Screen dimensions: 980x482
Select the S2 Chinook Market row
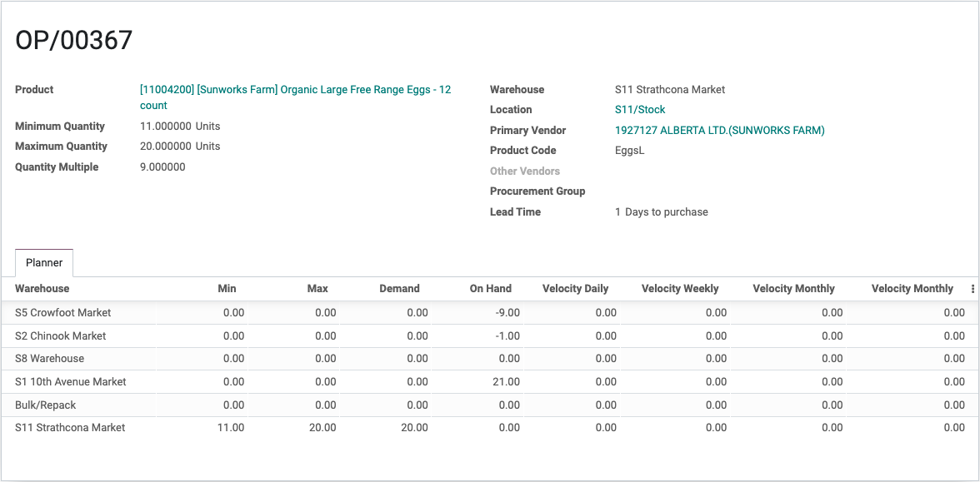point(490,336)
